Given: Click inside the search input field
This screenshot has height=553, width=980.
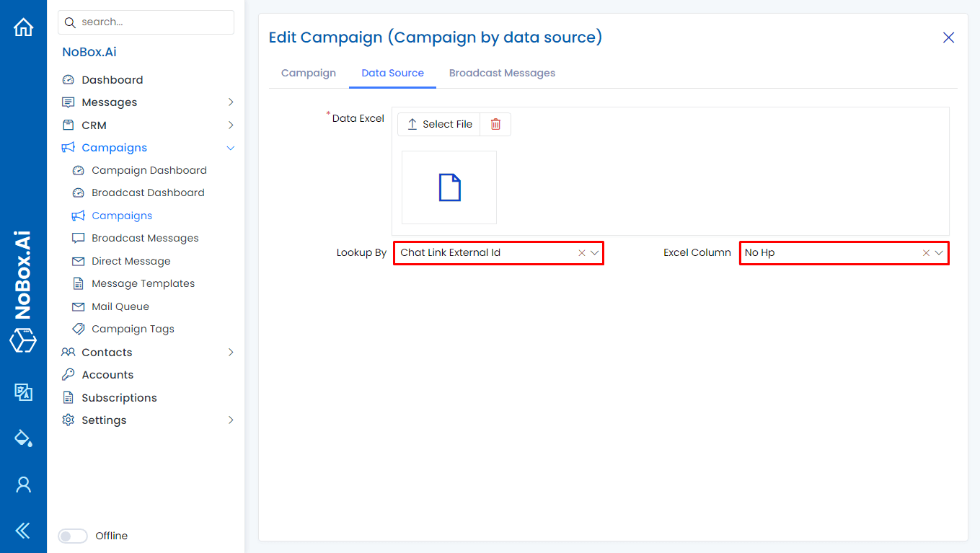Looking at the screenshot, I should pyautogui.click(x=144, y=22).
